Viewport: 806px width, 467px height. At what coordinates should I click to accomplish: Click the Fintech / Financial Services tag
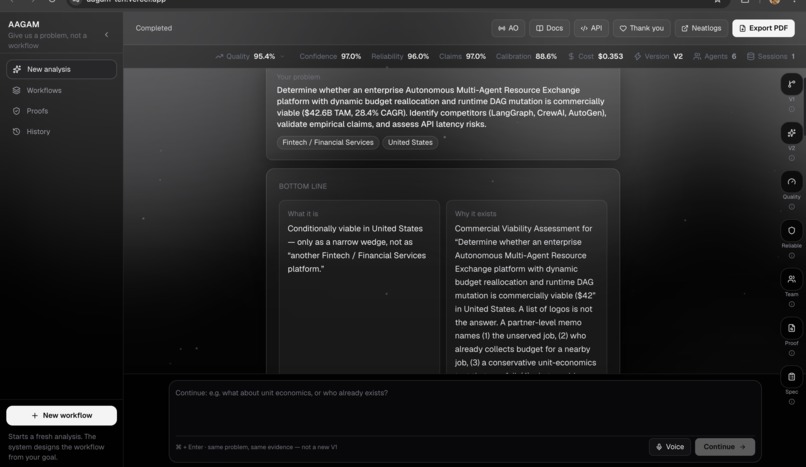328,142
